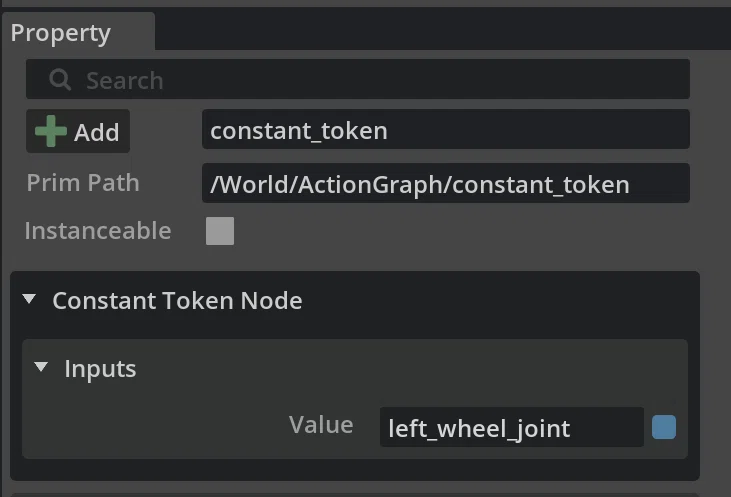Collapse the Constant Token Node section arrow
This screenshot has width=731, height=497.
29,298
